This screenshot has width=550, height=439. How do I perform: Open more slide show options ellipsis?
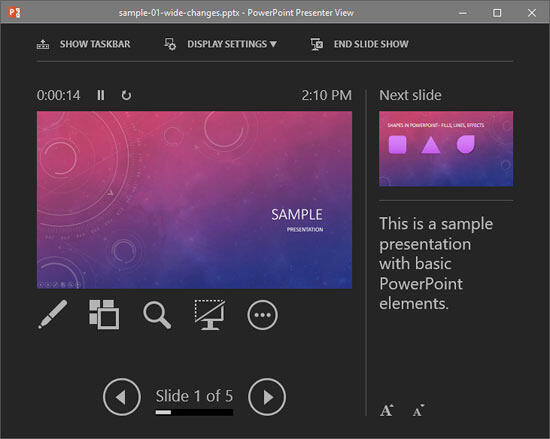click(x=262, y=315)
